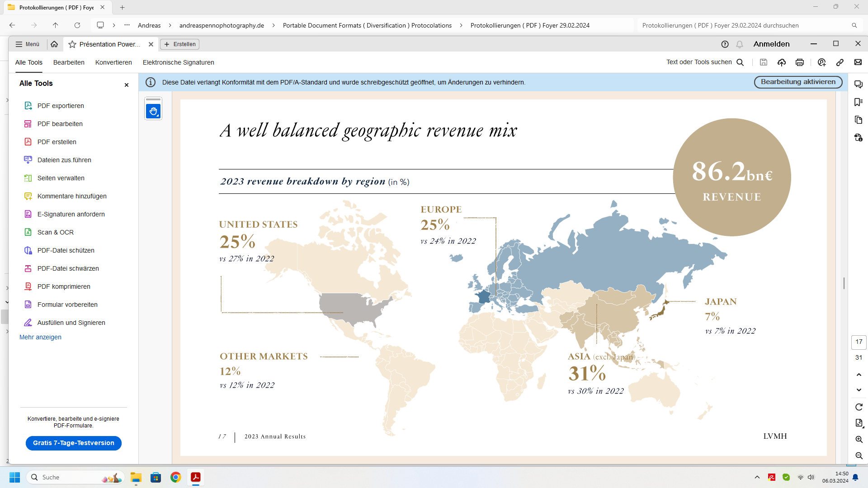This screenshot has height=488, width=868.
Task: Open the page thumbnails panel icon
Action: click(x=859, y=120)
